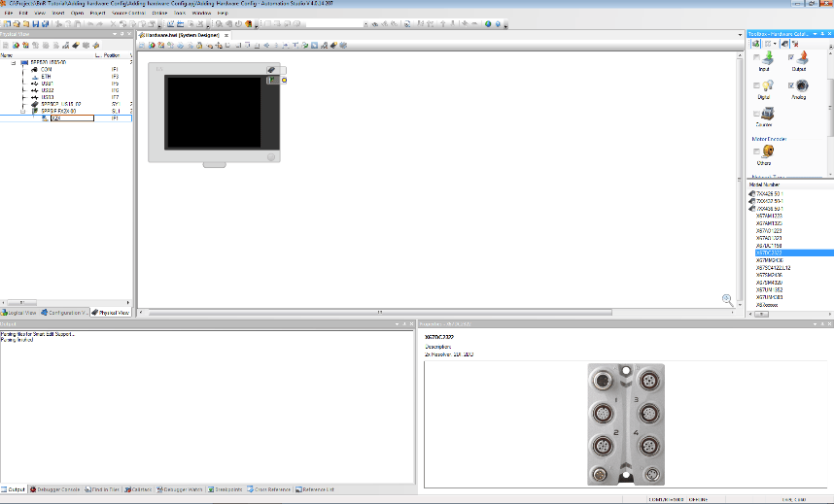Open the Project menu
Screen dimensions: 834x504
coord(98,13)
